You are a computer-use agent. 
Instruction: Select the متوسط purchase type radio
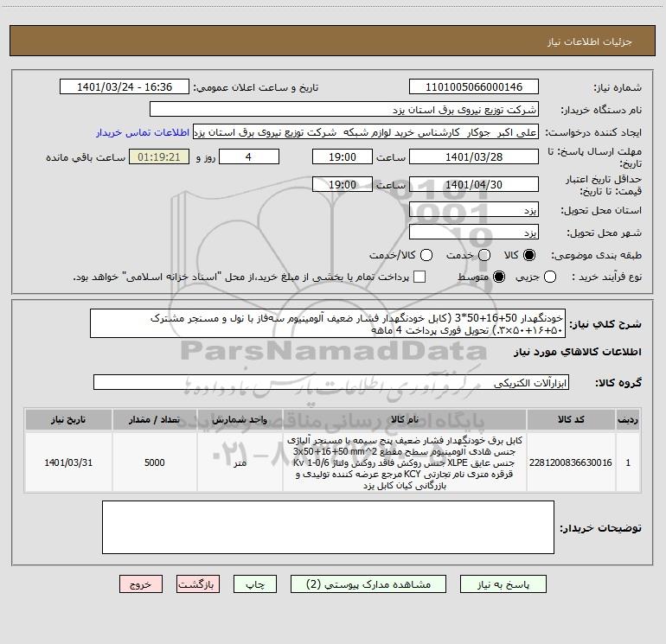click(499, 277)
